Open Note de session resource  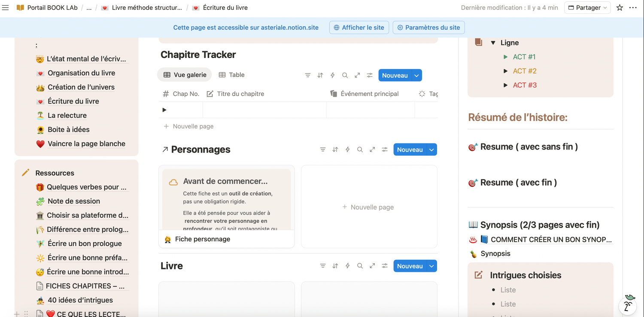[x=74, y=201]
